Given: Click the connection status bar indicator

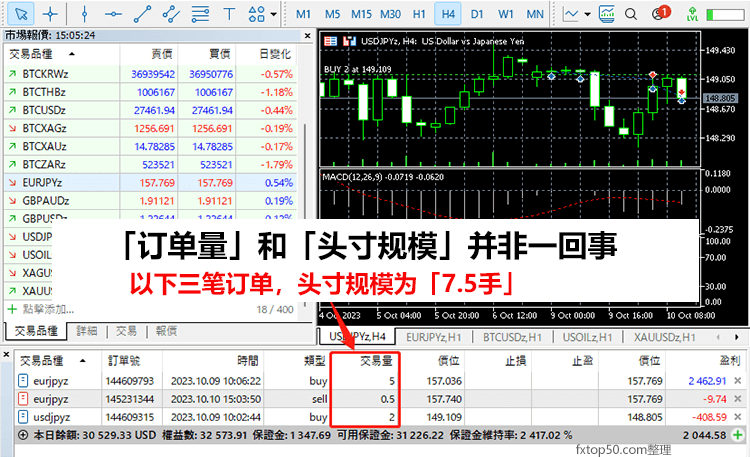Looking at the screenshot, I should 726,15.
